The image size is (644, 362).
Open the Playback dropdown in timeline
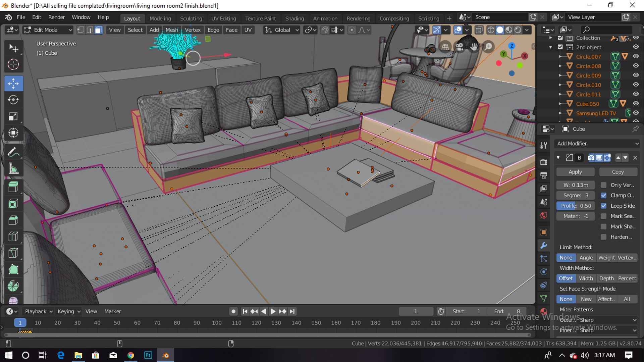39,311
